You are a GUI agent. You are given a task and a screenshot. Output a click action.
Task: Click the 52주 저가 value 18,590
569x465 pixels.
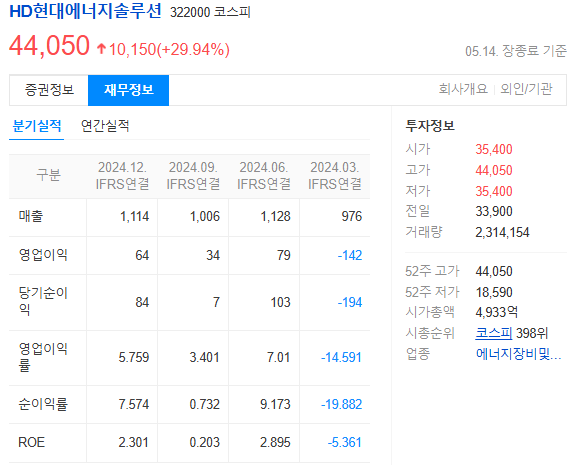coord(494,292)
